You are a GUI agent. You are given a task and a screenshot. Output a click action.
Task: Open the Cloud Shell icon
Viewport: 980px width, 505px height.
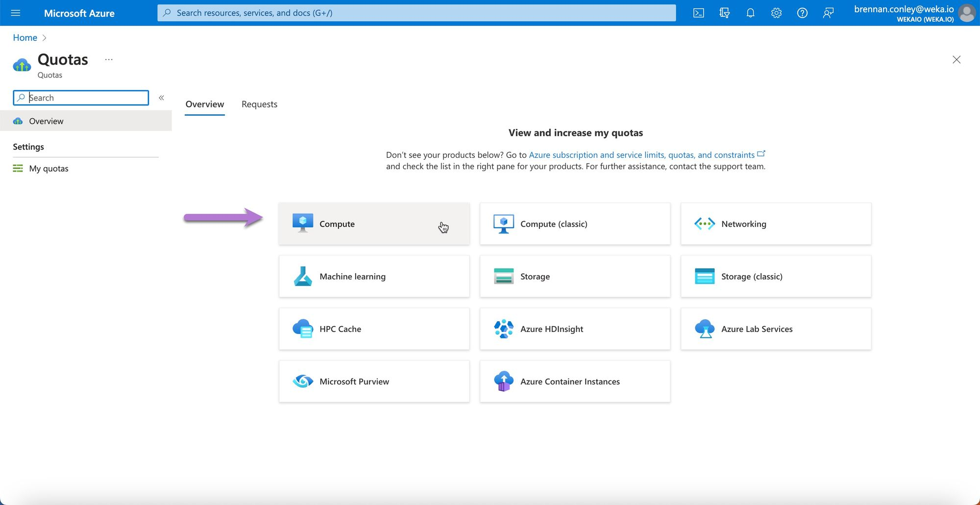(698, 13)
